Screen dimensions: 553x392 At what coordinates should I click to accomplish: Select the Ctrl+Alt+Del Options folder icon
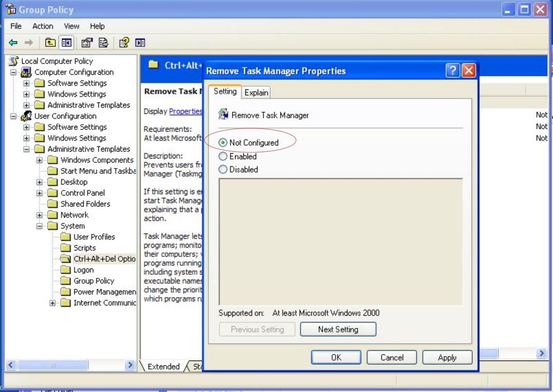coord(66,259)
